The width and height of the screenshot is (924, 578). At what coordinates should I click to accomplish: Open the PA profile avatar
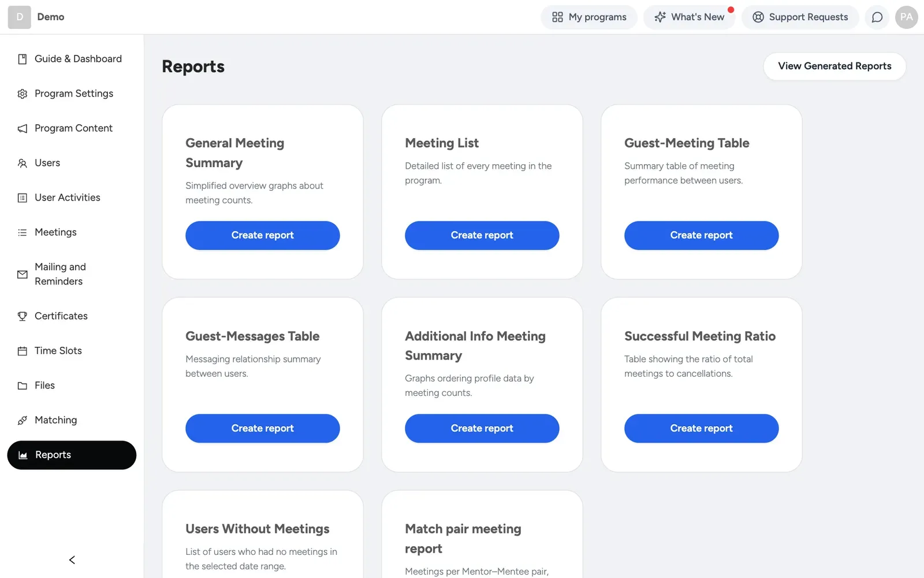(907, 17)
